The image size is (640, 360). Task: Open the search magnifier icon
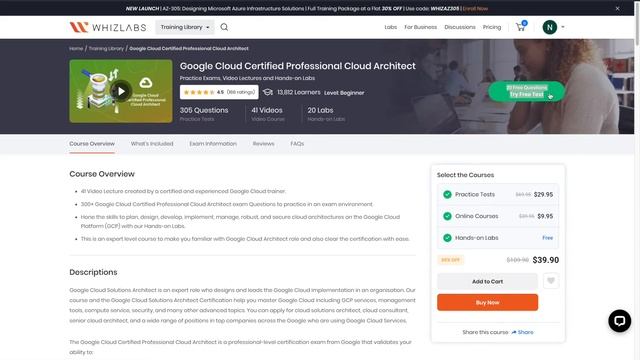pos(224,27)
